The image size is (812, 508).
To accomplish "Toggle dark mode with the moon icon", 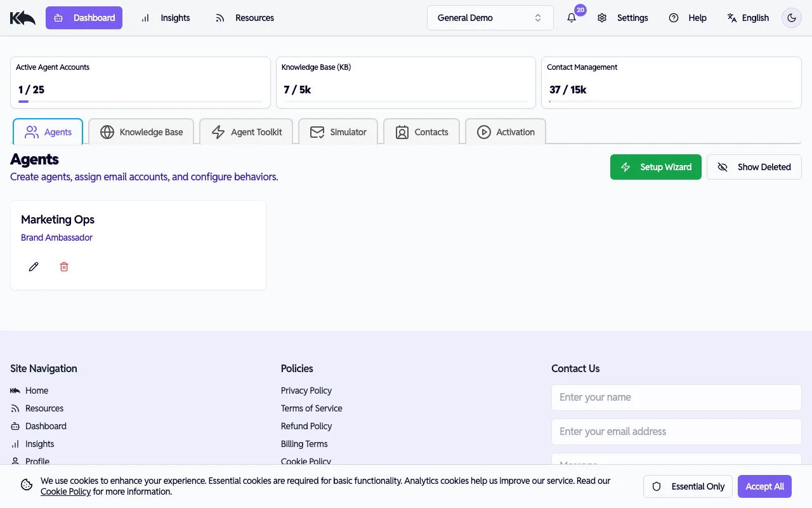I will pos(791,18).
